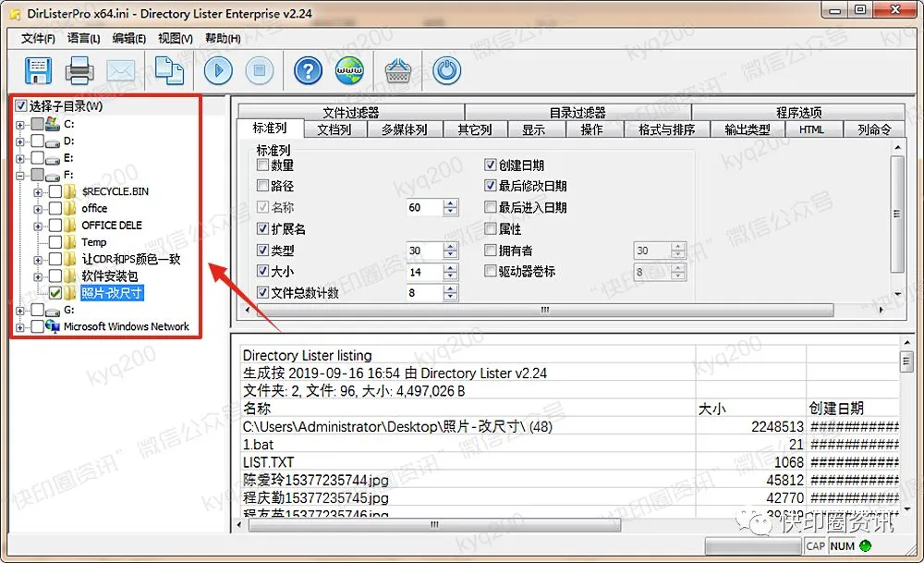This screenshot has height=563, width=924.
Task: Decrease the 大小 width spinner value
Action: click(x=450, y=275)
